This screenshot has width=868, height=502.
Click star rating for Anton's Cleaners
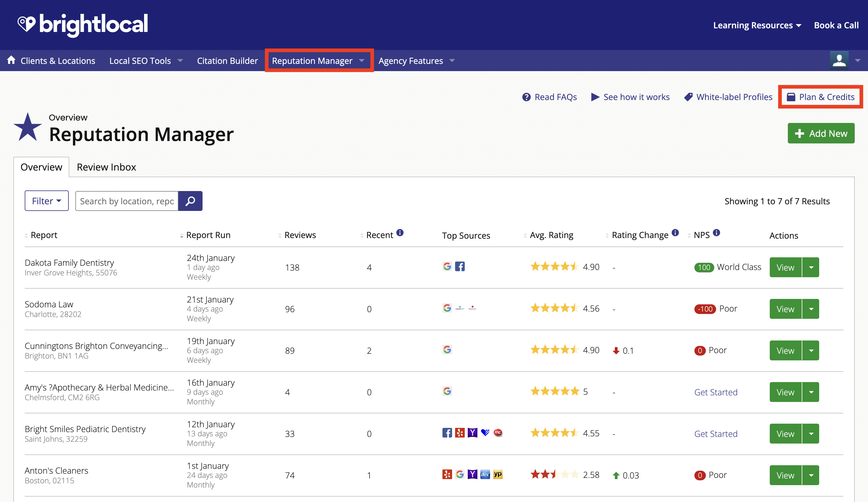(555, 475)
